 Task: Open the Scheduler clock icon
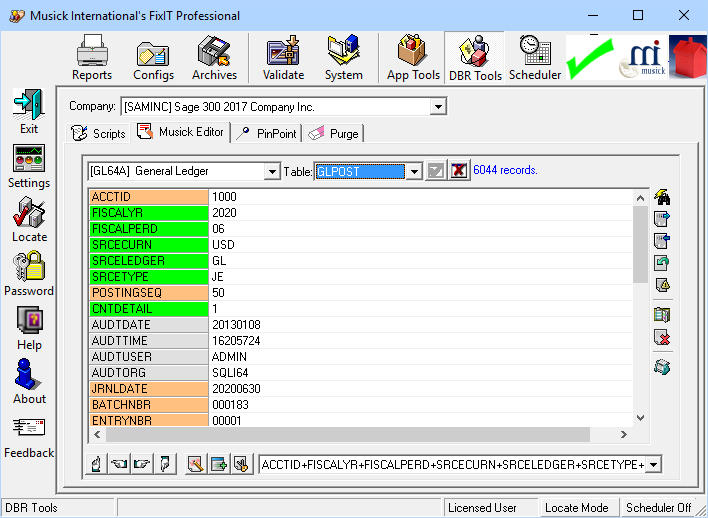[535, 57]
